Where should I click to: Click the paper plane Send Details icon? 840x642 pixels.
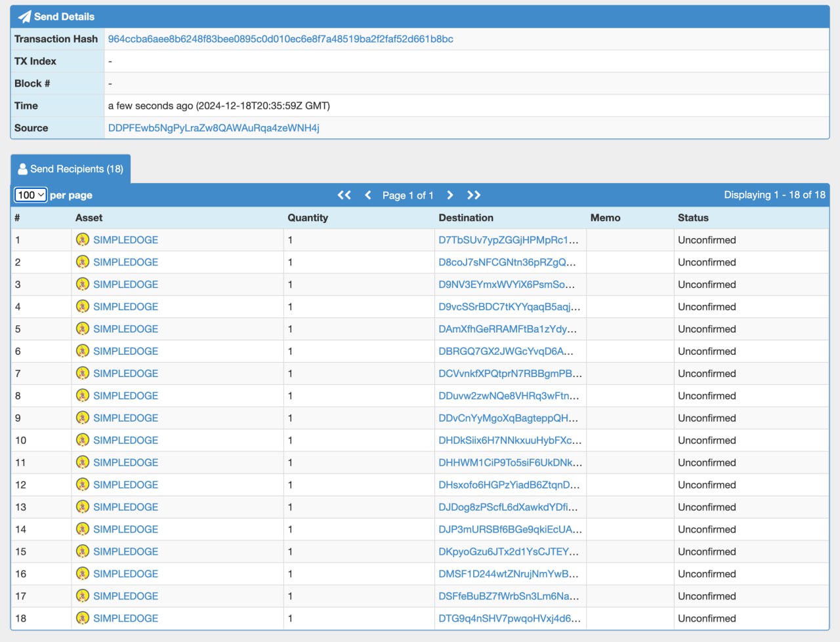tap(24, 16)
